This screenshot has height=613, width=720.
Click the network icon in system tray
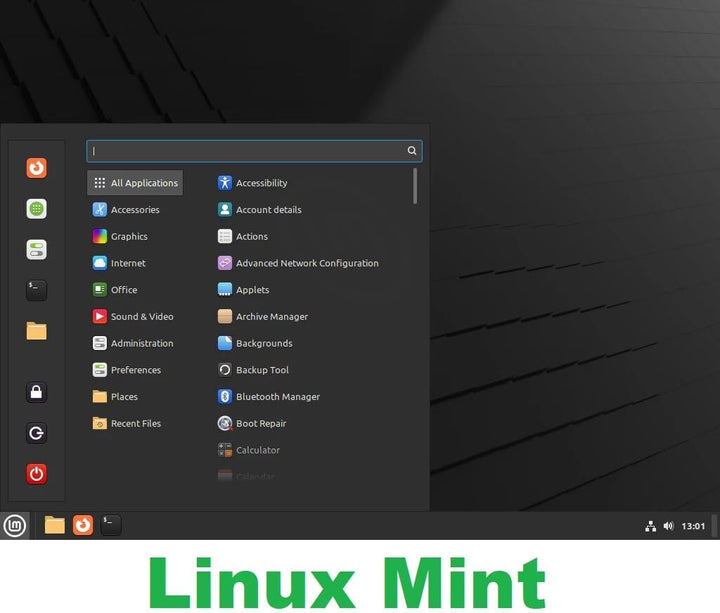[650, 526]
